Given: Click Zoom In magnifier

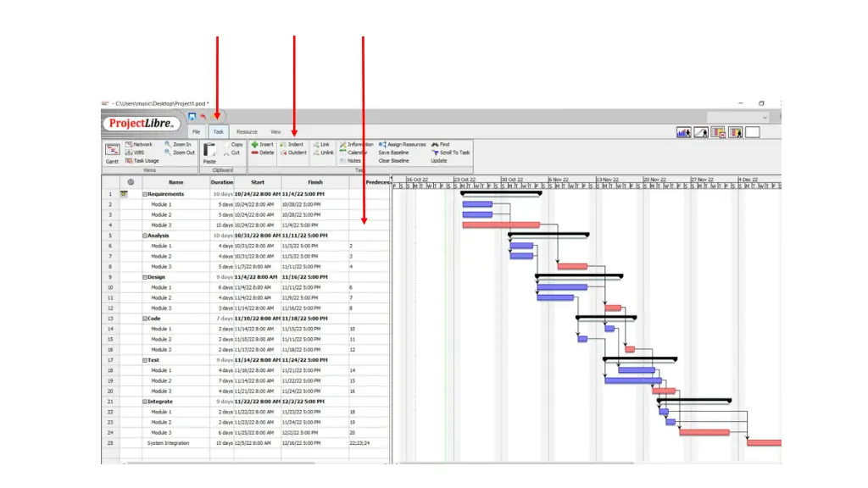Looking at the screenshot, I should click(x=178, y=145).
